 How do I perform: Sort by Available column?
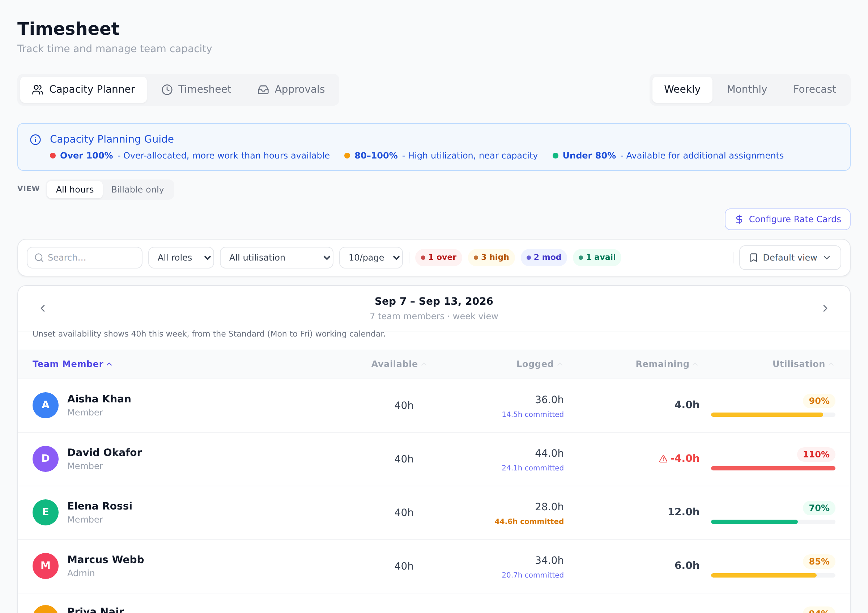click(399, 364)
